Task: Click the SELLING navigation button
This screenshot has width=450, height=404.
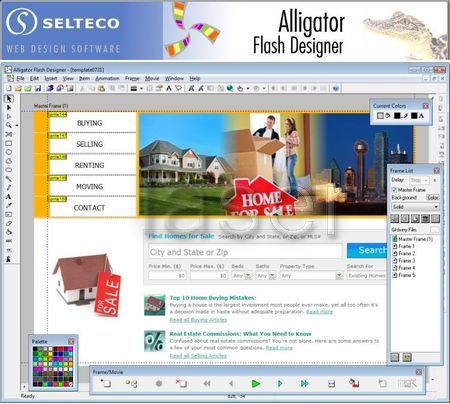Action: [x=93, y=144]
